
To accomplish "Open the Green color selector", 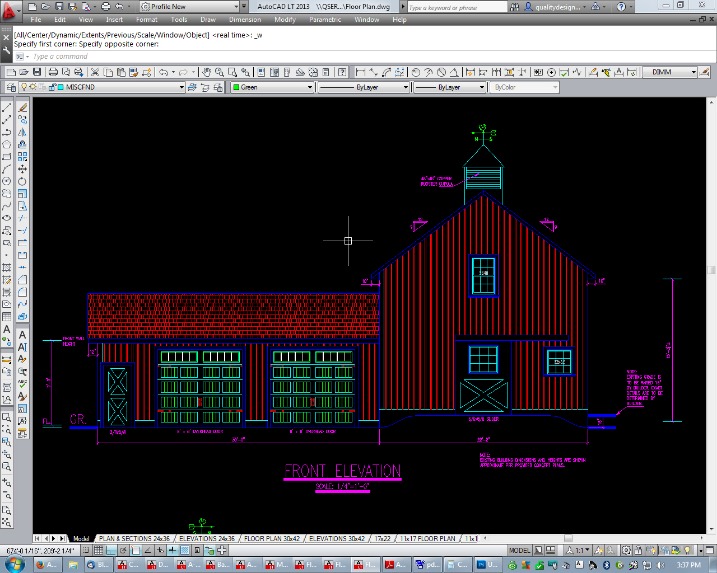I will (271, 88).
